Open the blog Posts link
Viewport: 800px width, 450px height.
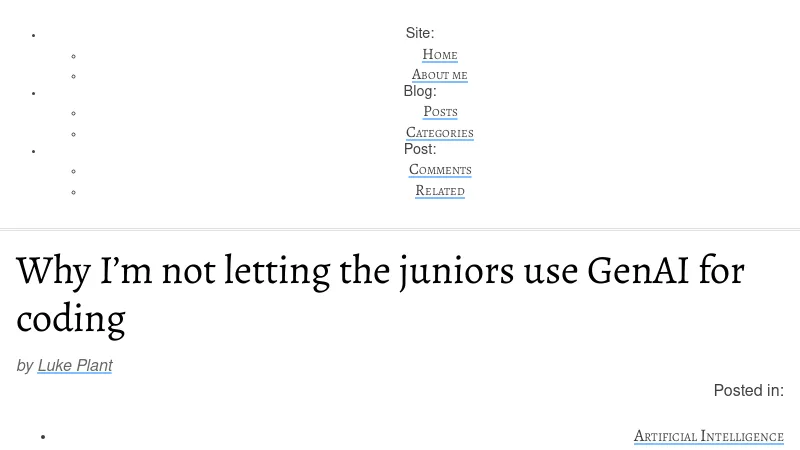(x=440, y=112)
